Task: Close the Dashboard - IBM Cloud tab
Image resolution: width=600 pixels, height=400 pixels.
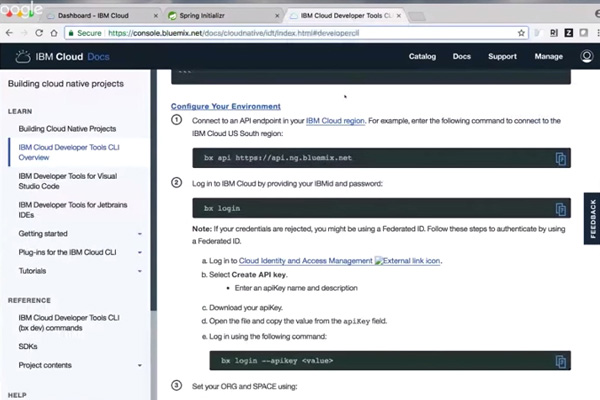Action: coord(155,16)
